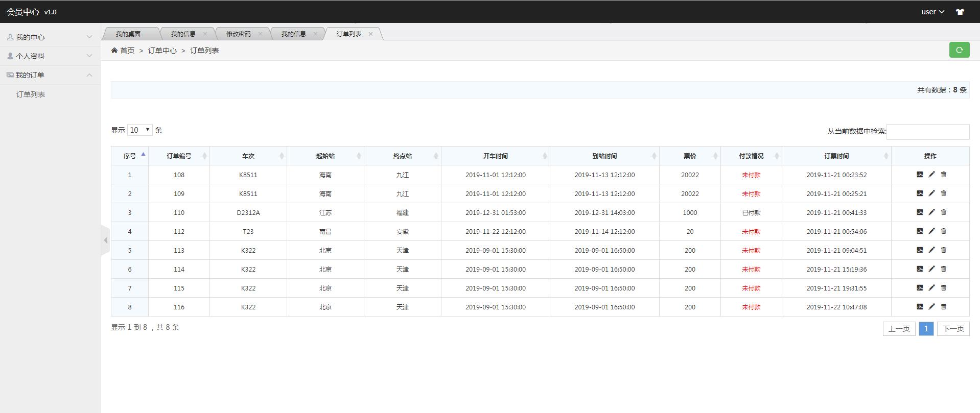
Task: Switch to 我的桌面 tab
Action: (x=128, y=34)
